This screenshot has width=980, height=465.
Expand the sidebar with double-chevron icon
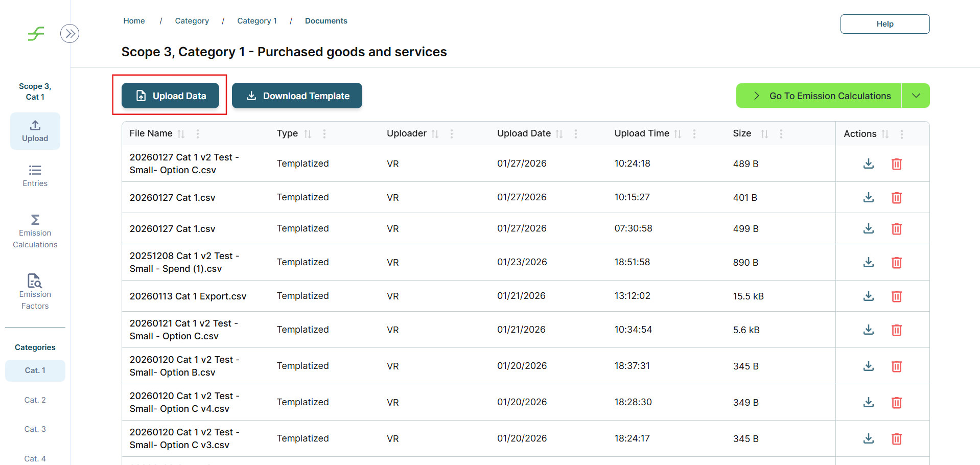[x=69, y=34]
